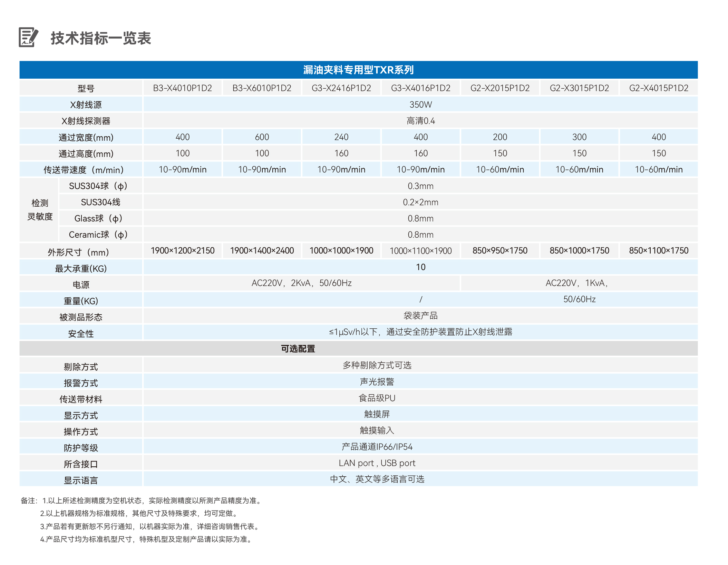728x565 pixels.
Task: Select the 240 width value
Action: point(341,137)
